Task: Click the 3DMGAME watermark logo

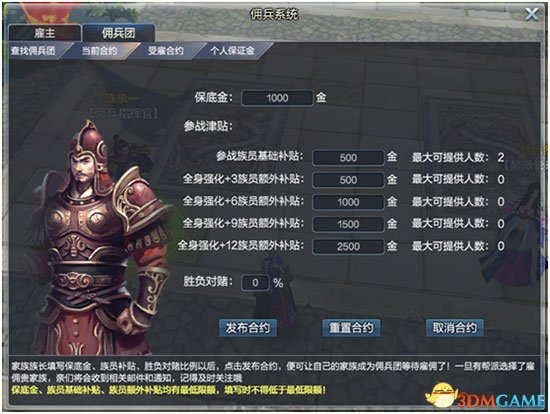Action: [486, 396]
